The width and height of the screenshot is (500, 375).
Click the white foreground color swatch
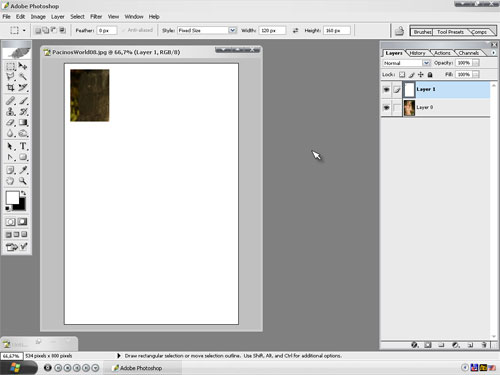12,198
